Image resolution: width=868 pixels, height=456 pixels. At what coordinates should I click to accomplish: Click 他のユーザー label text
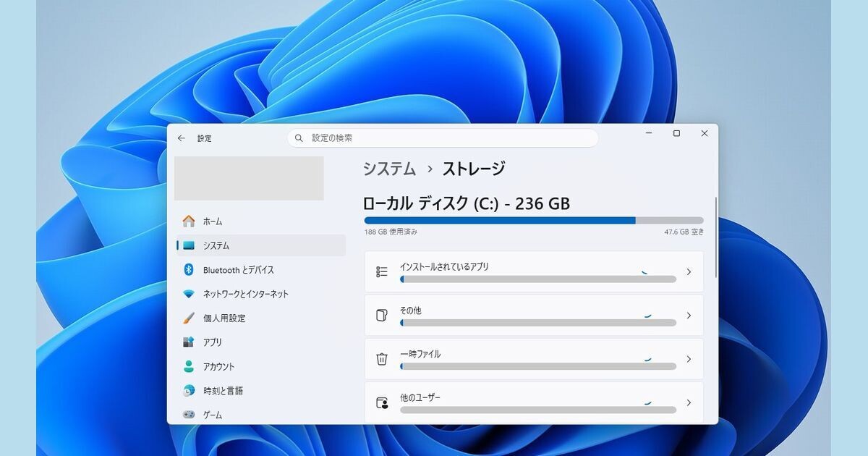point(420,398)
